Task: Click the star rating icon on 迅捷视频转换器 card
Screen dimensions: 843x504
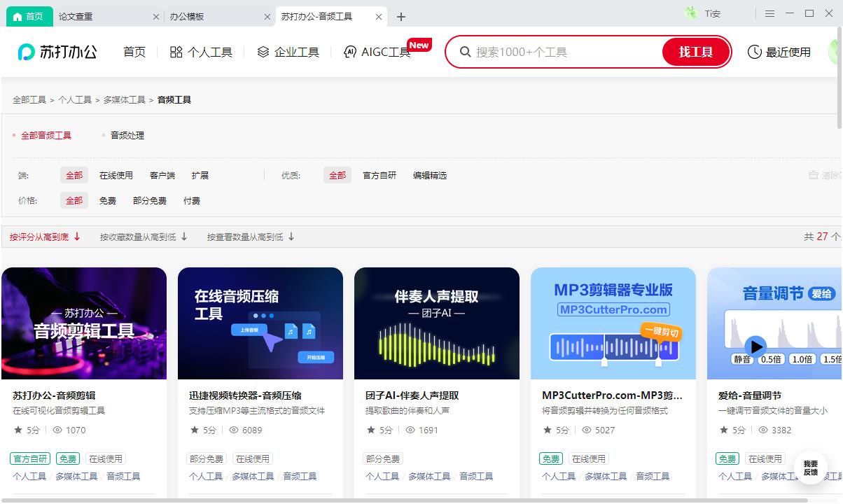Action: [195, 430]
